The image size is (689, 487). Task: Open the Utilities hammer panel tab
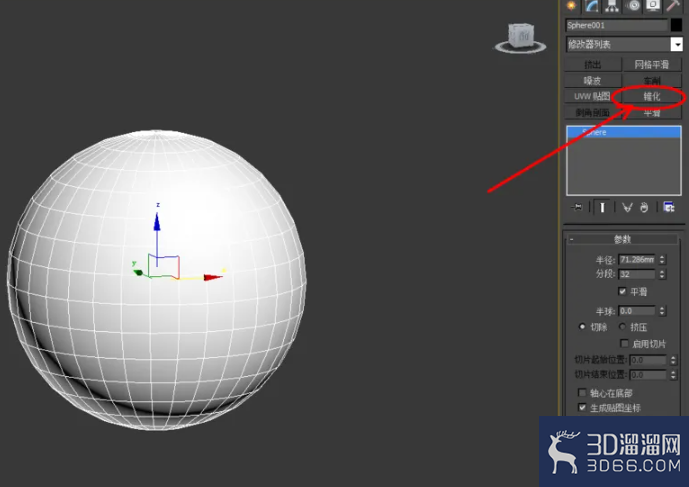click(673, 5)
